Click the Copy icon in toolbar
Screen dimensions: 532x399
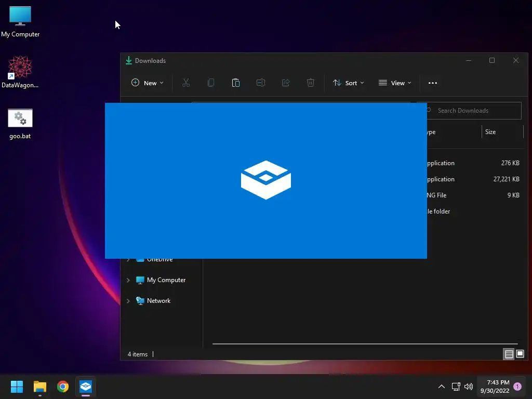pyautogui.click(x=211, y=83)
